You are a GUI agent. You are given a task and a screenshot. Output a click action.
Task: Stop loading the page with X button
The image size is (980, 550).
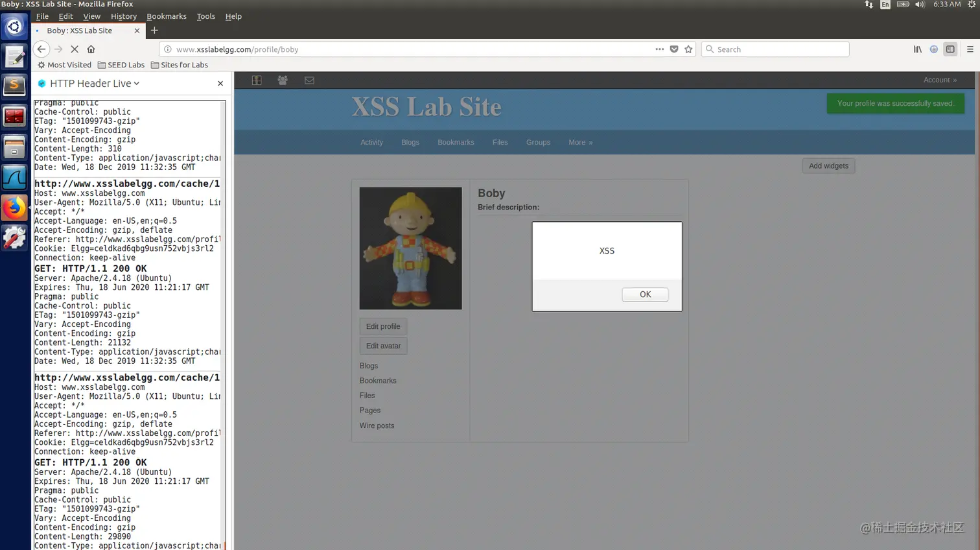(x=75, y=49)
